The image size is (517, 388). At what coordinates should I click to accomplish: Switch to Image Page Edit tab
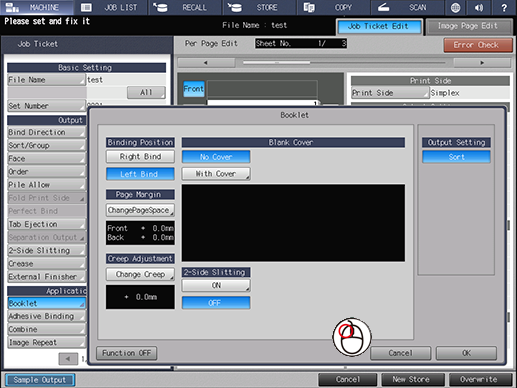coord(469,26)
